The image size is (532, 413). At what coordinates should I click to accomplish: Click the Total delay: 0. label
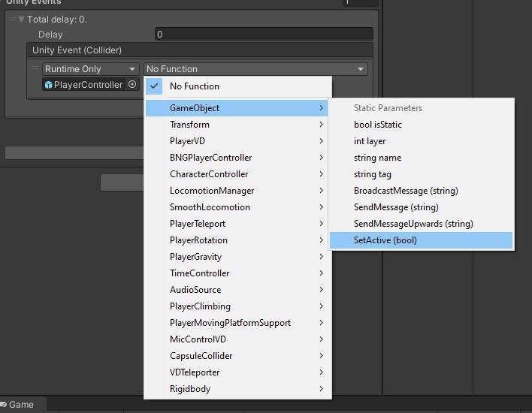(57, 20)
